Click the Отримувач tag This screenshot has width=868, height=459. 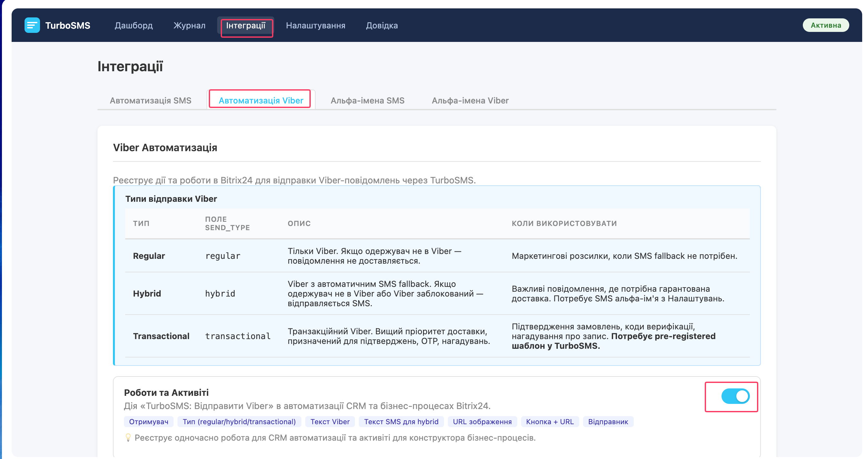pyautogui.click(x=149, y=422)
